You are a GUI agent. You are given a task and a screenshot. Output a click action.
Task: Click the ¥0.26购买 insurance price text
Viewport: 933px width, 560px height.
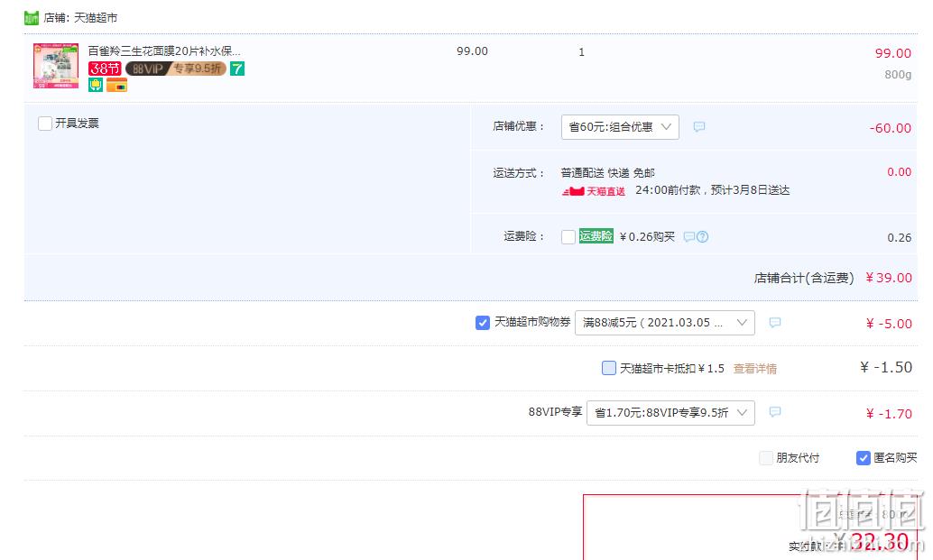pos(647,236)
